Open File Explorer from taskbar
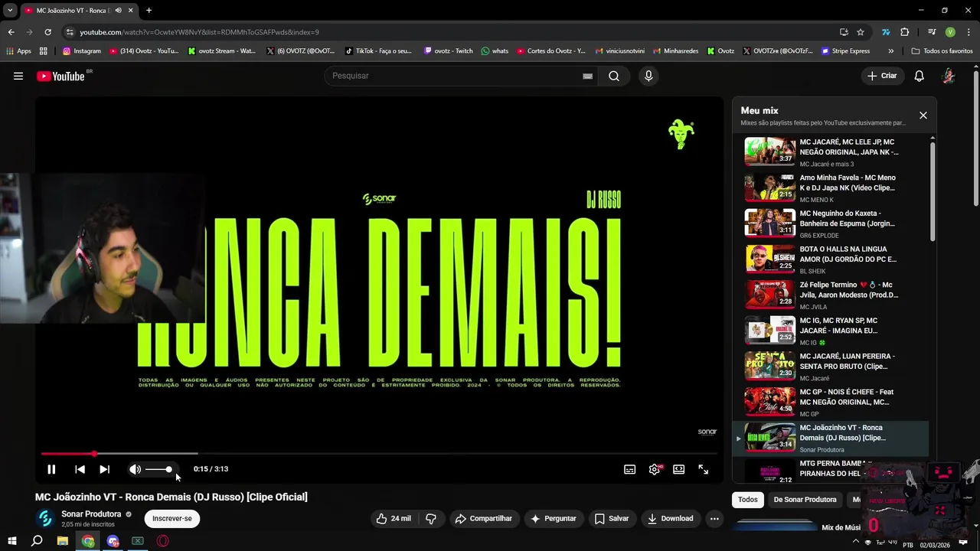 coord(63,541)
